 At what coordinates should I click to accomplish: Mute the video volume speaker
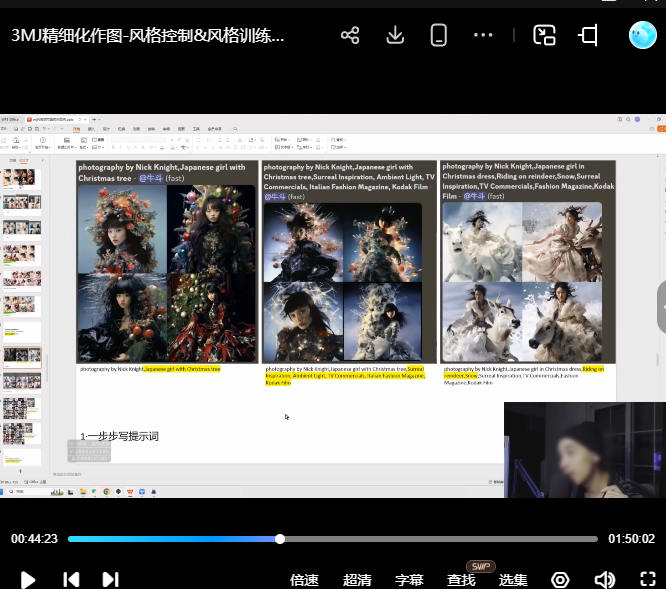[x=604, y=579]
